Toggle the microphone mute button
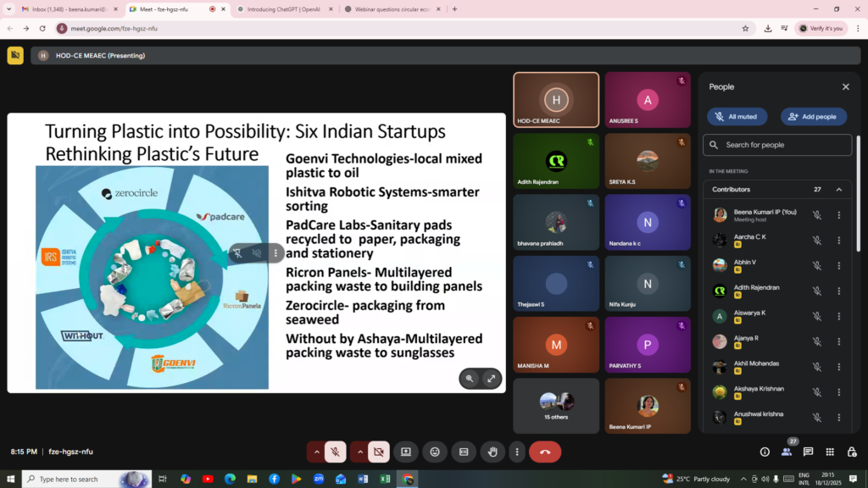 coord(336,452)
